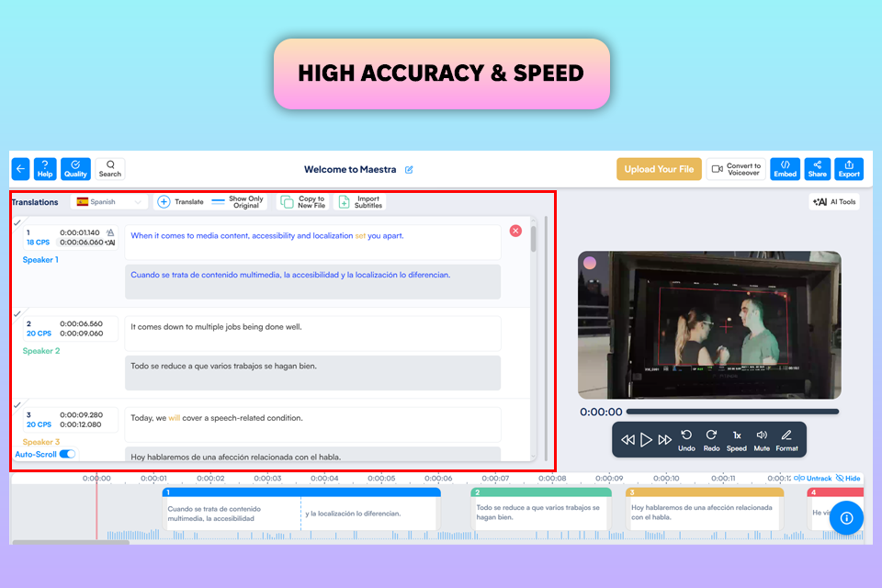This screenshot has width=882, height=588.
Task: Click Copy to New File
Action: (304, 202)
